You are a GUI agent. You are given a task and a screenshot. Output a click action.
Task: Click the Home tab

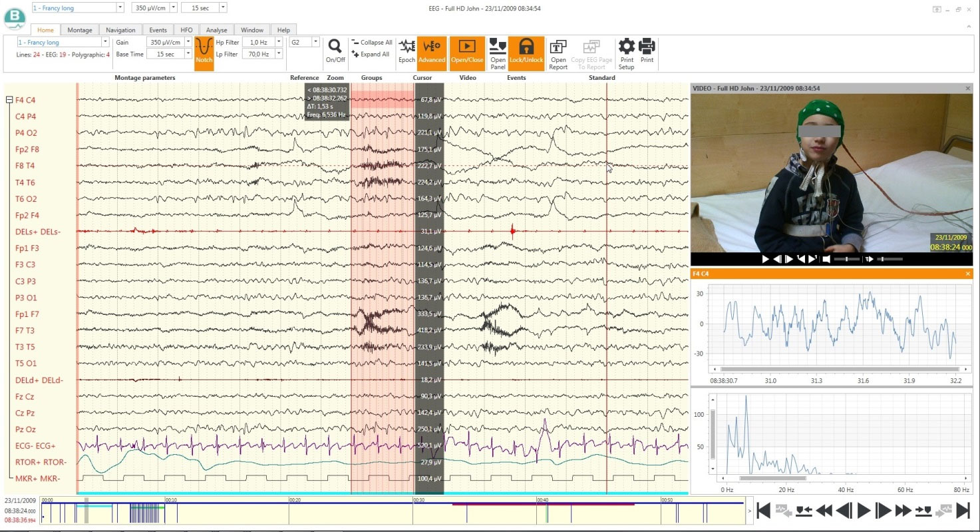click(45, 30)
